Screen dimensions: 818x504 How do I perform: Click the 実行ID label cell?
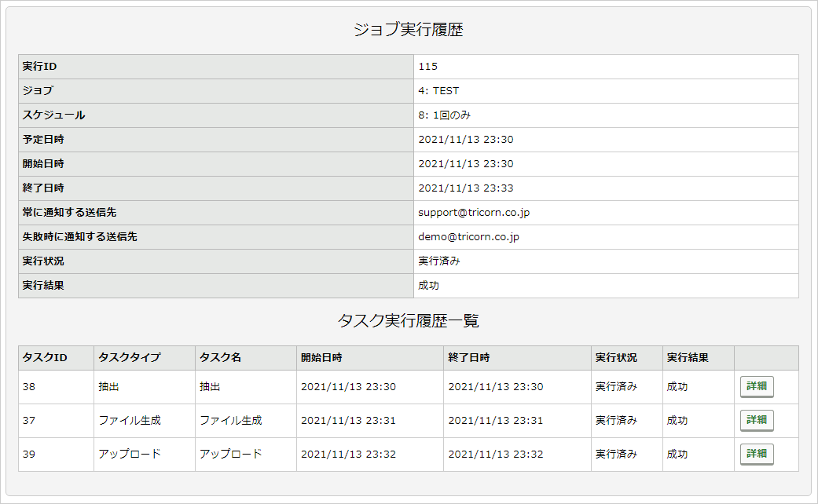tap(216, 67)
